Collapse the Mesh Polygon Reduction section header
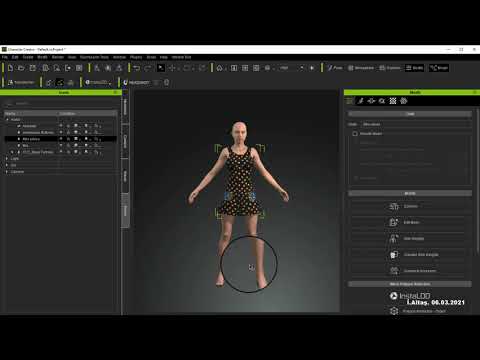Screen dimensions: 480x360 [x=410, y=284]
